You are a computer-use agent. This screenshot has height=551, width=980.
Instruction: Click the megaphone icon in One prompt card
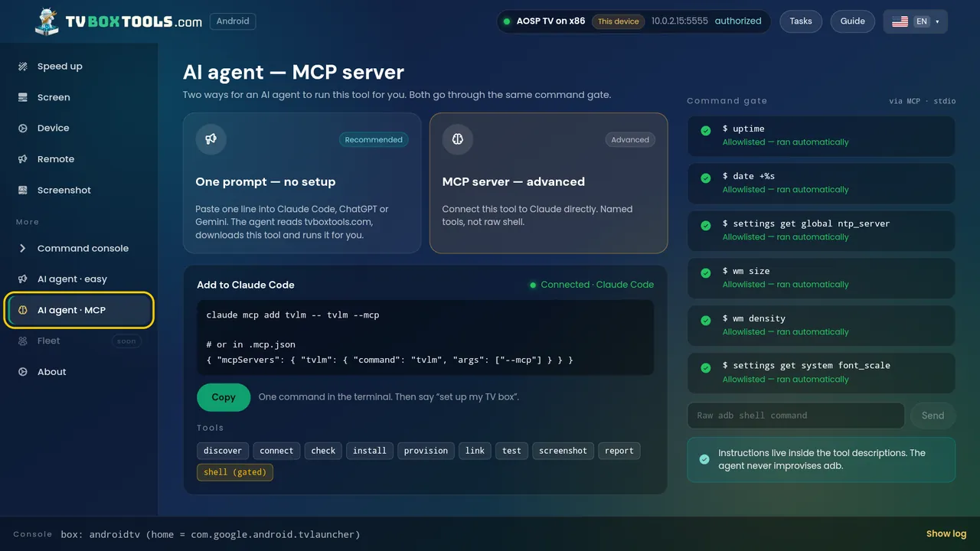click(x=211, y=139)
